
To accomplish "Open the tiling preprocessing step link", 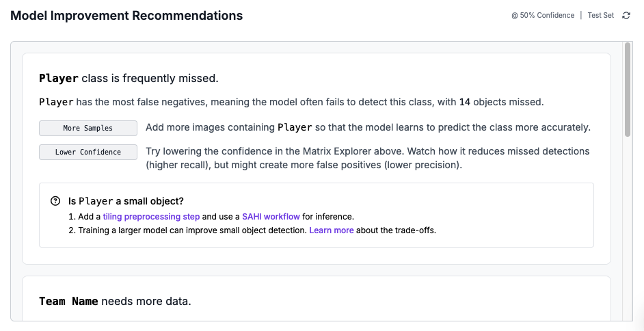I will [x=151, y=216].
